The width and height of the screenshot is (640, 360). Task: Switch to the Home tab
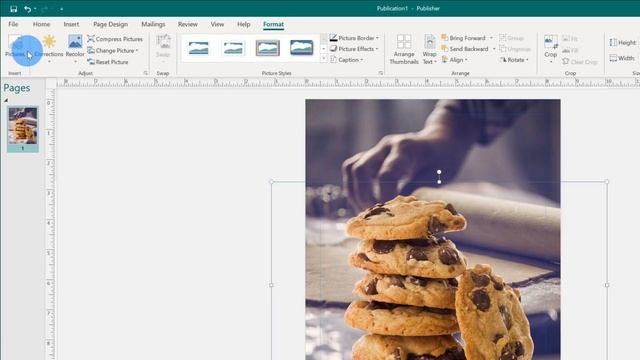41,24
